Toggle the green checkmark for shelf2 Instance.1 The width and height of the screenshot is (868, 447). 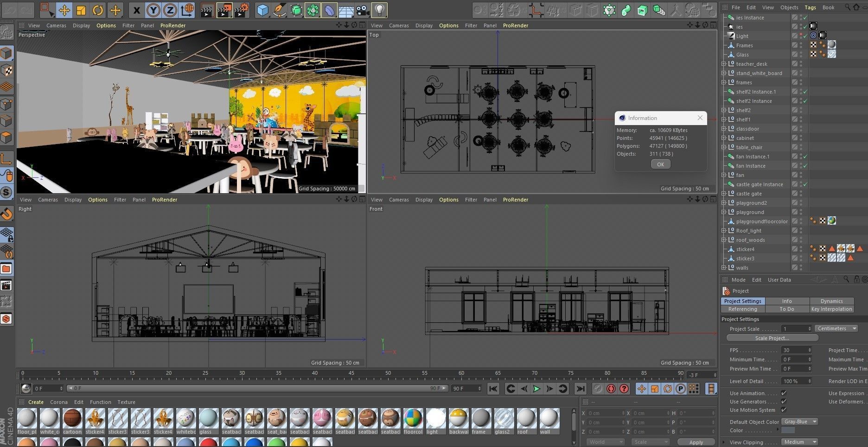(x=805, y=92)
